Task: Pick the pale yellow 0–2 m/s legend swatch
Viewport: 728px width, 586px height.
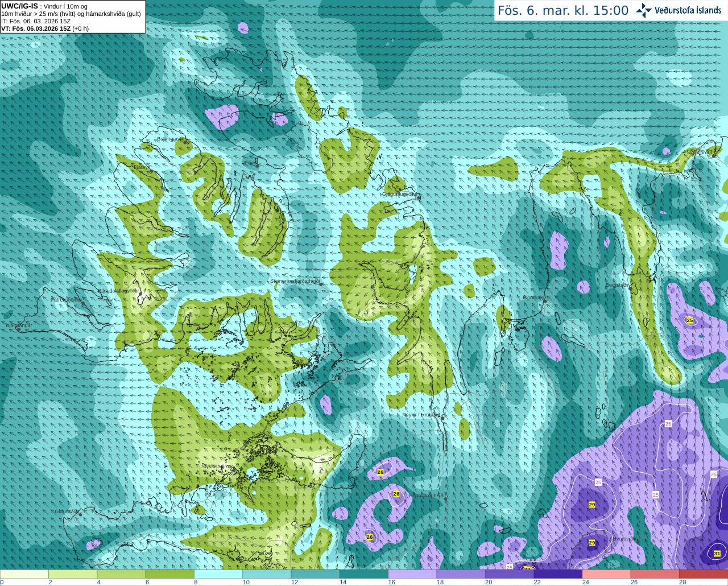Action: (24, 574)
